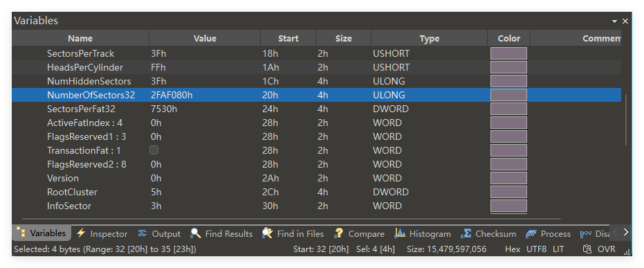Click the Color column header
Viewport: 644px width, 268px height.
coord(509,38)
